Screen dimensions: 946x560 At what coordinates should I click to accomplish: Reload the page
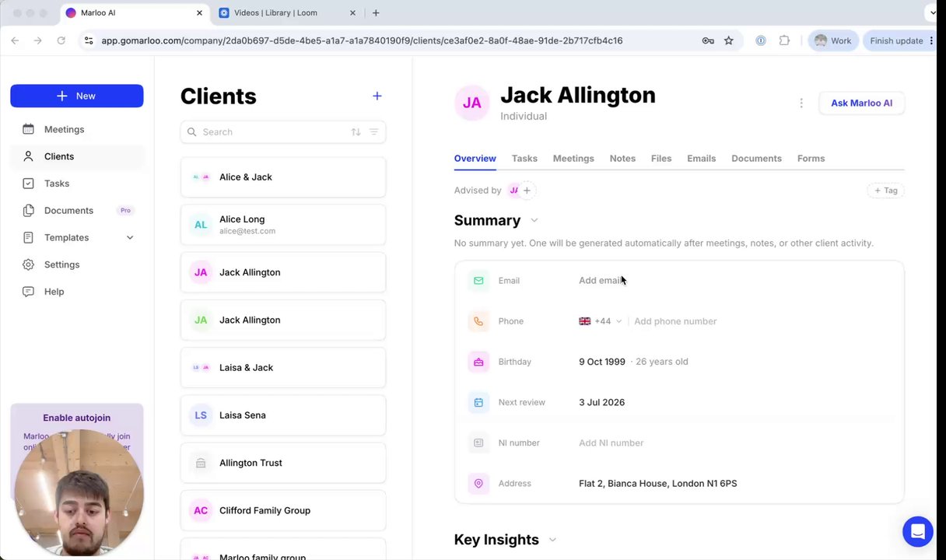point(61,40)
